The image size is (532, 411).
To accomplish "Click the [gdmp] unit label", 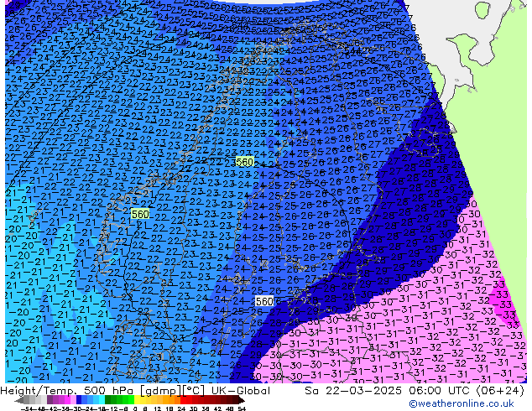I will tap(169, 391).
